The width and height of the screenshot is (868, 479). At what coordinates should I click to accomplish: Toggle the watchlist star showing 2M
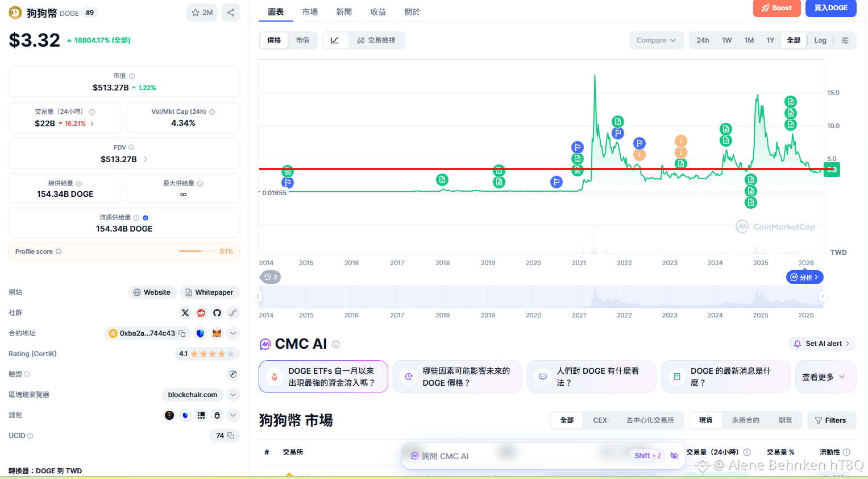pos(202,13)
